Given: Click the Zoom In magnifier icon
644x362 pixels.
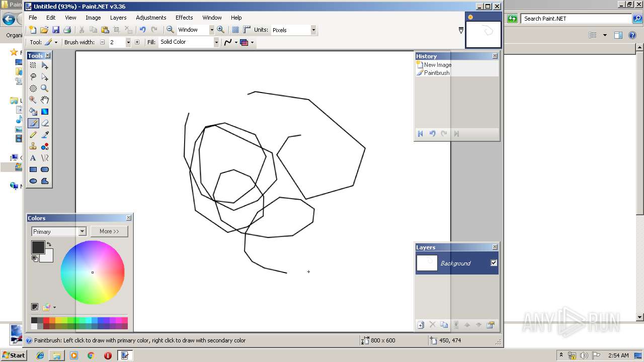Looking at the screenshot, I should coord(220,30).
